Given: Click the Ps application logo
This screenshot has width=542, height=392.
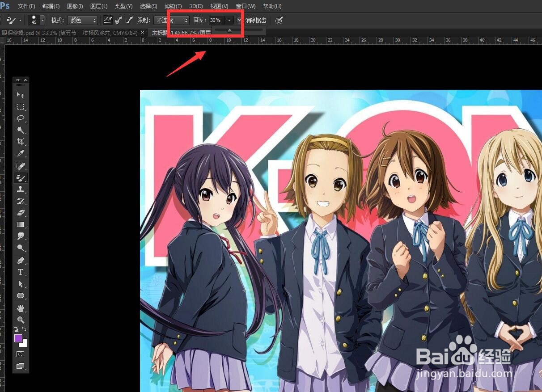Looking at the screenshot, I should tap(5, 6).
